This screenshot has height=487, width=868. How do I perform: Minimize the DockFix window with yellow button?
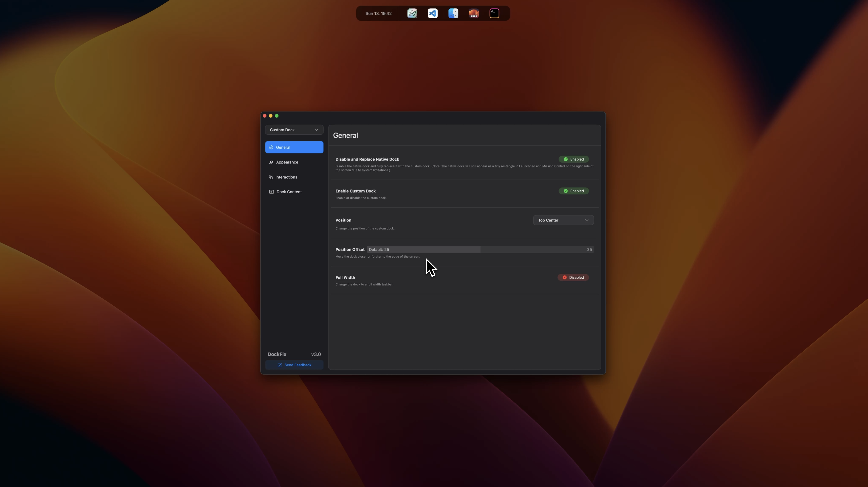click(271, 116)
